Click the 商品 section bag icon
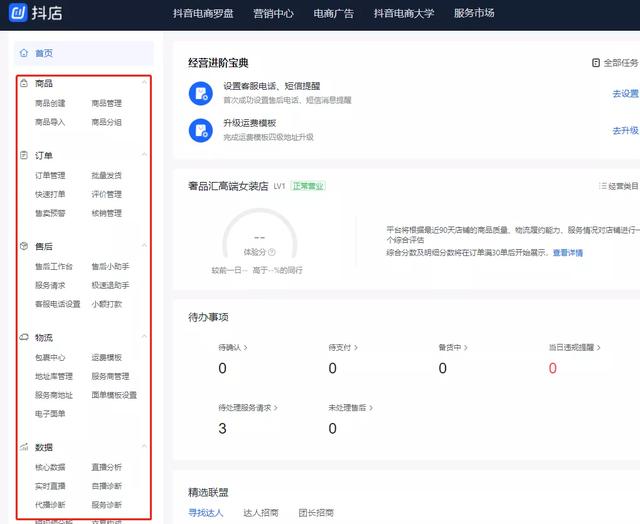Image resolution: width=640 pixels, height=524 pixels. [24, 83]
